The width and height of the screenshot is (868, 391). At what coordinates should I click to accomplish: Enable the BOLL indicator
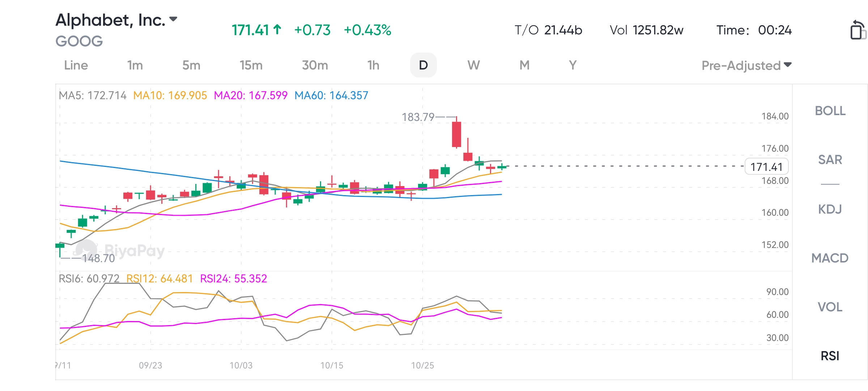click(x=830, y=111)
